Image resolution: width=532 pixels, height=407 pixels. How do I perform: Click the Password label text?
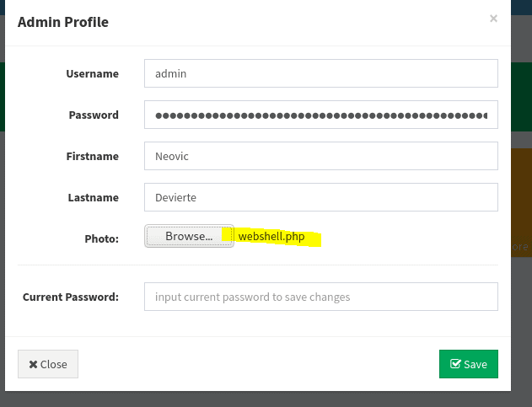(x=94, y=115)
